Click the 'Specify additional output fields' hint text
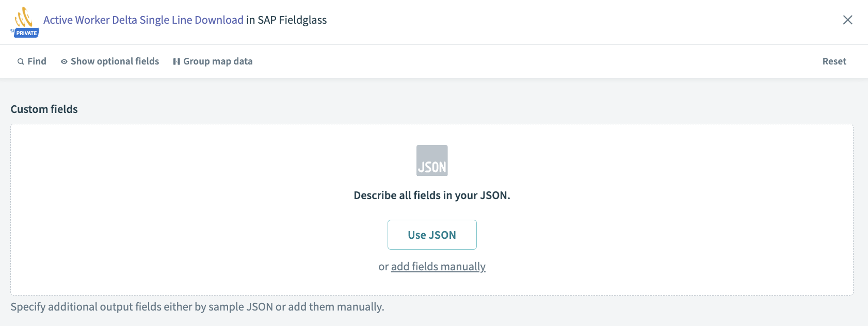Image resolution: width=868 pixels, height=326 pixels. pos(197,307)
